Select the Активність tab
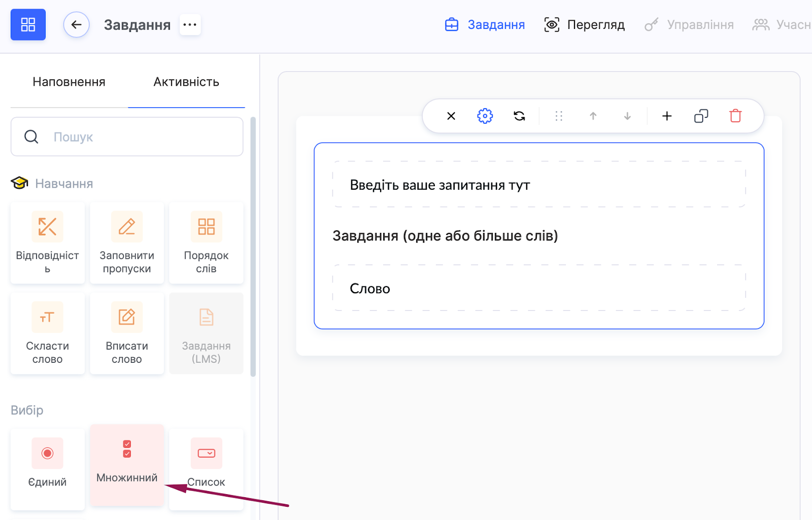Screen dimensions: 812x520 pos(186,82)
